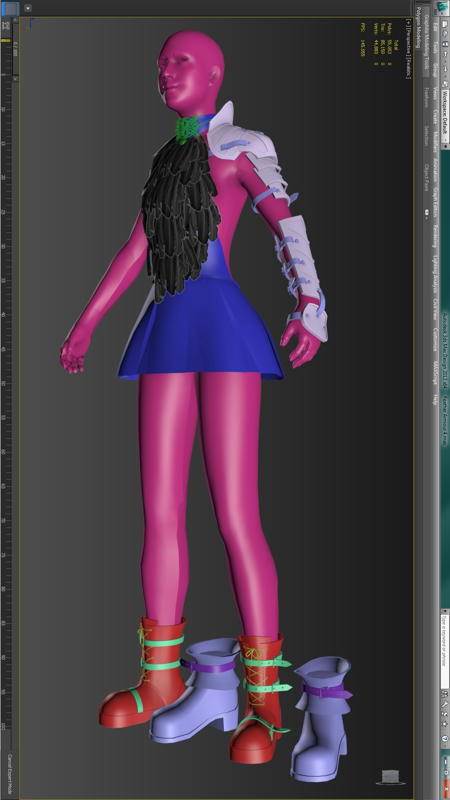Open the Create menu
The width and height of the screenshot is (450, 800).
click(x=435, y=116)
